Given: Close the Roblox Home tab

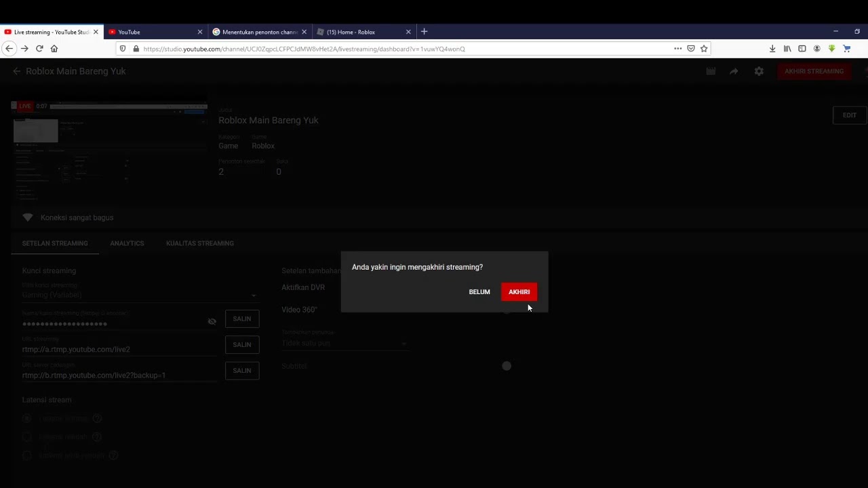Looking at the screenshot, I should [x=408, y=32].
